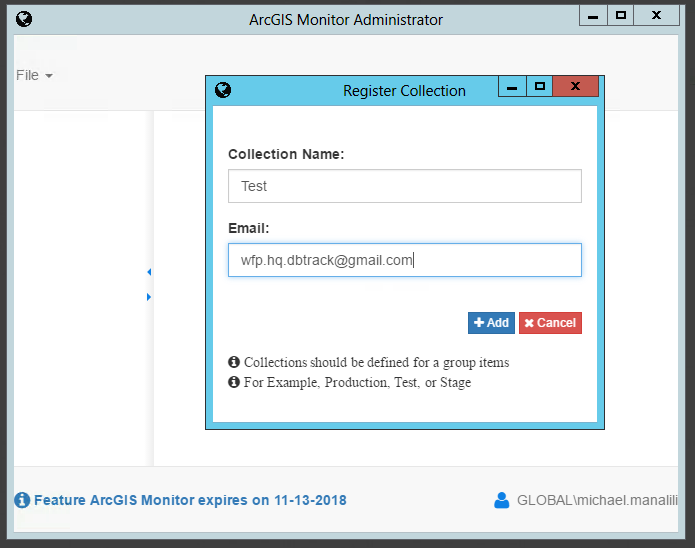Minimize the ArcGIS Monitor Administrator window
This screenshot has width=695, height=548.
593,16
